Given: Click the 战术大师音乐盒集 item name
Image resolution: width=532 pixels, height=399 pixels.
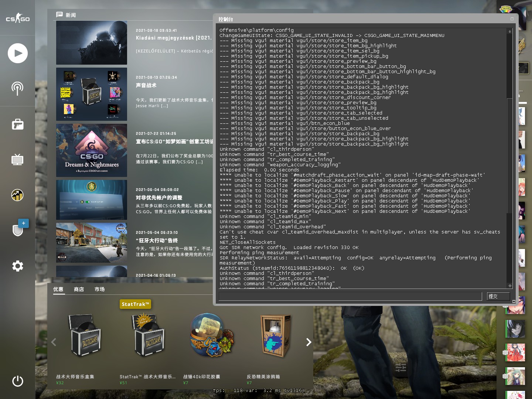Looking at the screenshot, I should click(x=75, y=377).
